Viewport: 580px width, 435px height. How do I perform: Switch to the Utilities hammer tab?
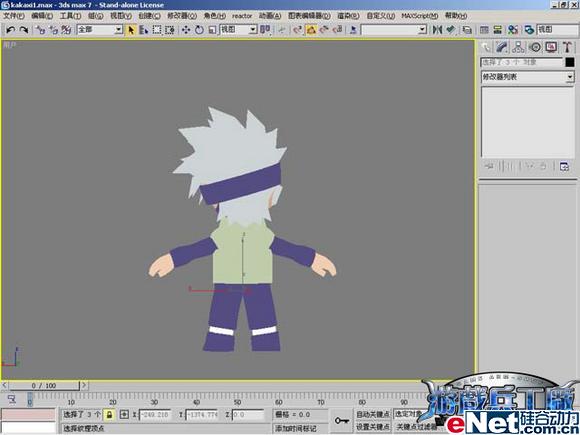click(x=567, y=47)
